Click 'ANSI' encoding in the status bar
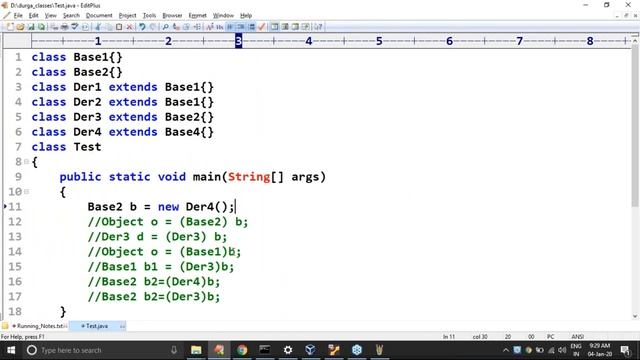The width and height of the screenshot is (640, 360). pos(577,337)
